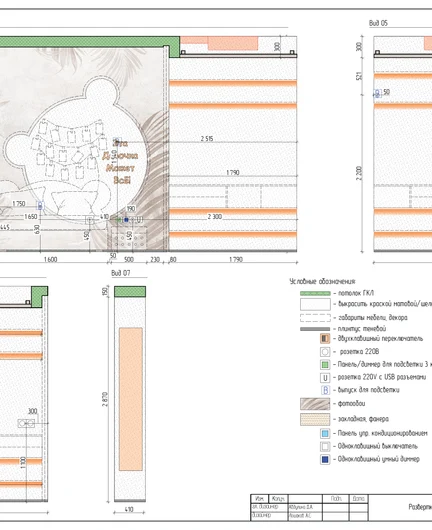The width and height of the screenshot is (432, 530).
Task: Select the 220В socket legend symbol
Action: [325, 352]
